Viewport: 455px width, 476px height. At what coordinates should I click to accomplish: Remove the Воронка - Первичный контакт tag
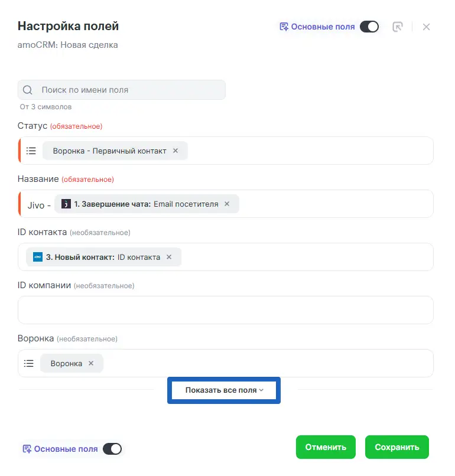coord(175,151)
